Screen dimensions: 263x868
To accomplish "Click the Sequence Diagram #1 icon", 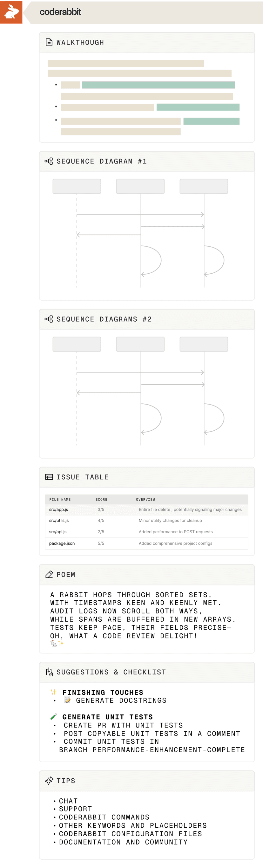I will 49,161.
